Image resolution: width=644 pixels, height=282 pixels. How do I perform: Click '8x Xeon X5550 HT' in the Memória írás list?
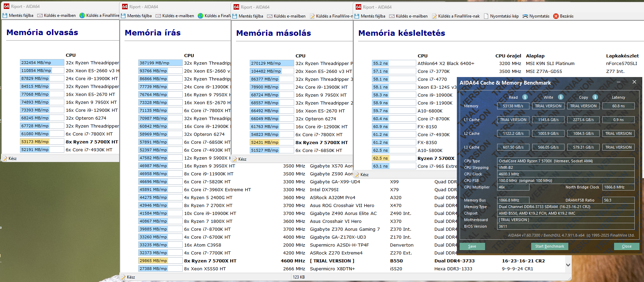coord(205,269)
